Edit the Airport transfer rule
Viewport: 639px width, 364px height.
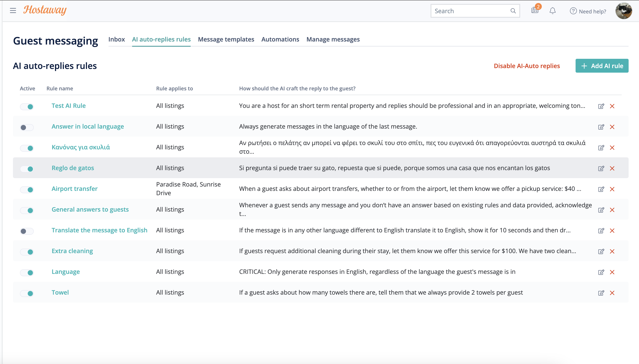click(x=601, y=189)
